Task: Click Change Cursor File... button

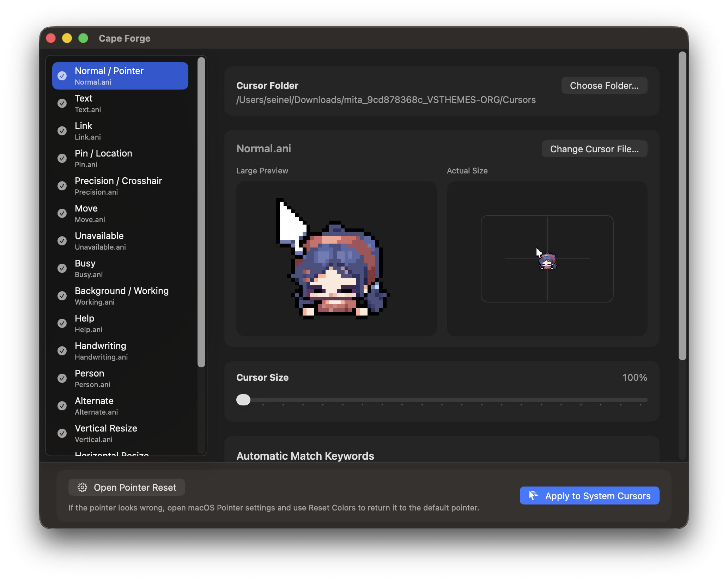Action: (594, 149)
